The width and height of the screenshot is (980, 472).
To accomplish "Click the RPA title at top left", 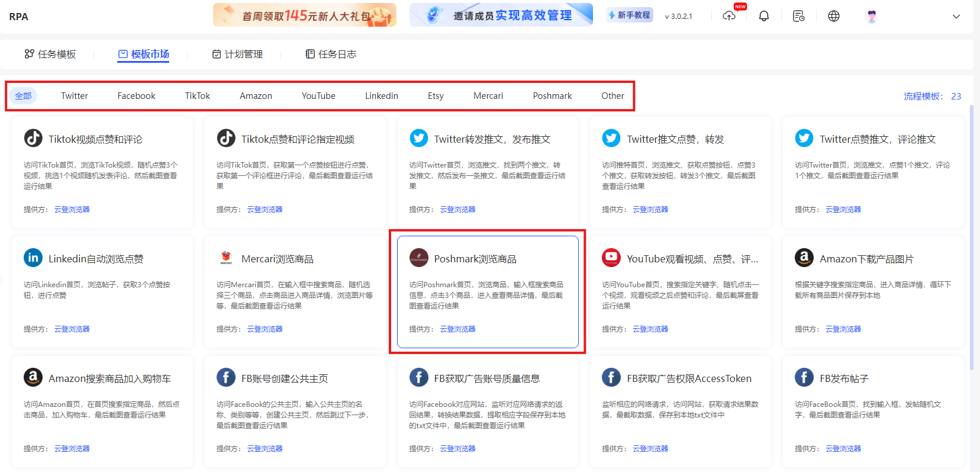I will pyautogui.click(x=18, y=17).
